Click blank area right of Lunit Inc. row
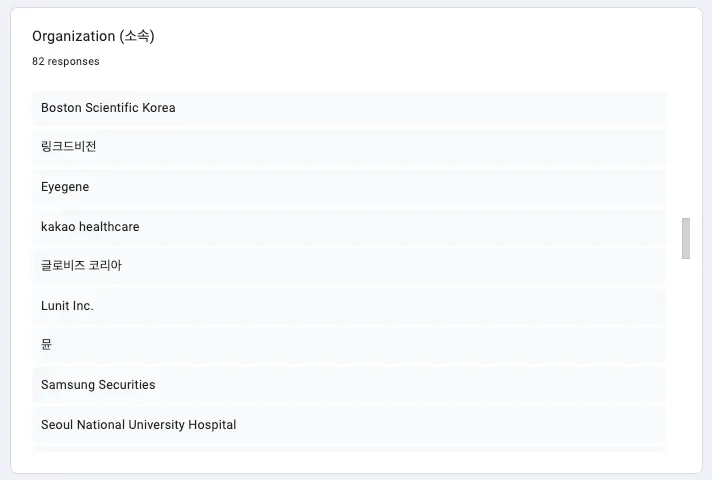 [379, 306]
